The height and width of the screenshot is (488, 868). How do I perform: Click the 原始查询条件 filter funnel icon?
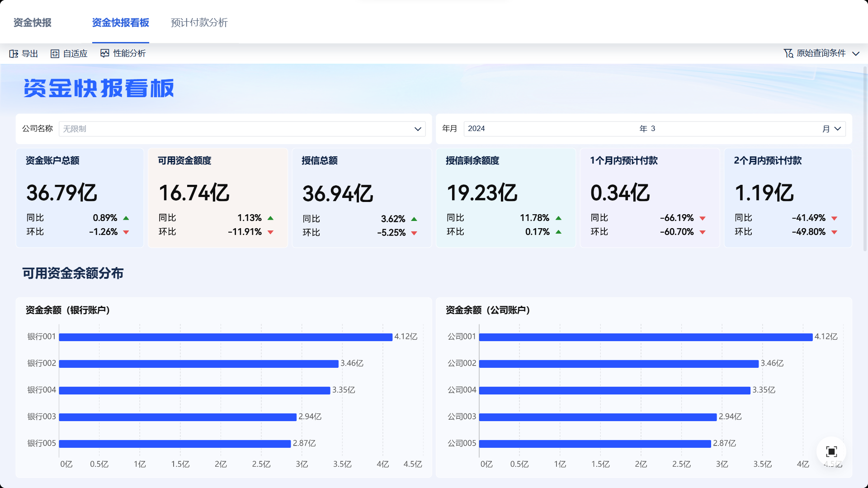(x=788, y=53)
